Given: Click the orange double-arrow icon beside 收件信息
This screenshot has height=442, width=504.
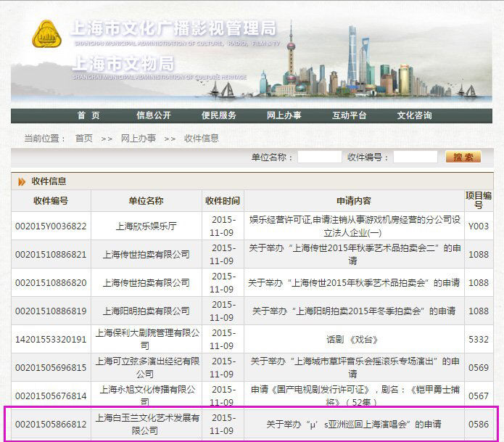Looking at the screenshot, I should click(22, 181).
